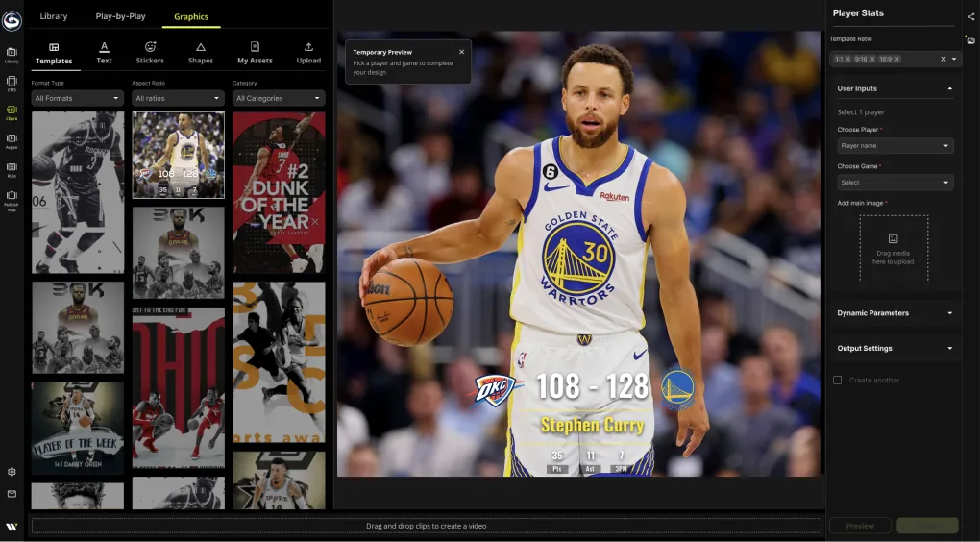
Task: Select the grayscale Rockets player template
Action: [78, 192]
